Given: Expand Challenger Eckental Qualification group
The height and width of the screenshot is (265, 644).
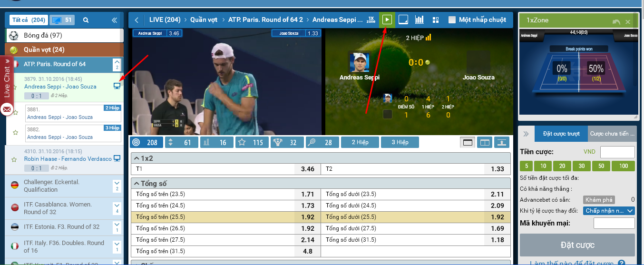Looking at the screenshot, I should (x=117, y=186).
